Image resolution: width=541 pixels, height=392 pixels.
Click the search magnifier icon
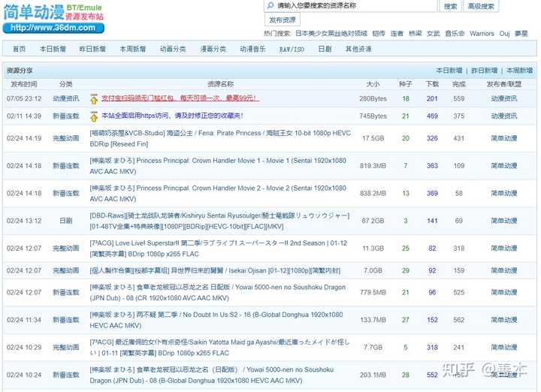tap(270, 5)
